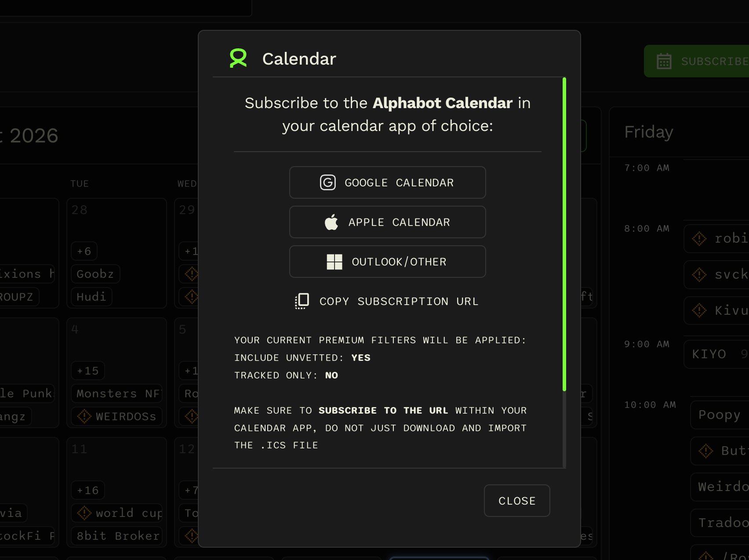
Task: Open the Tradoo event in Friday panel
Action: pyautogui.click(x=720, y=523)
